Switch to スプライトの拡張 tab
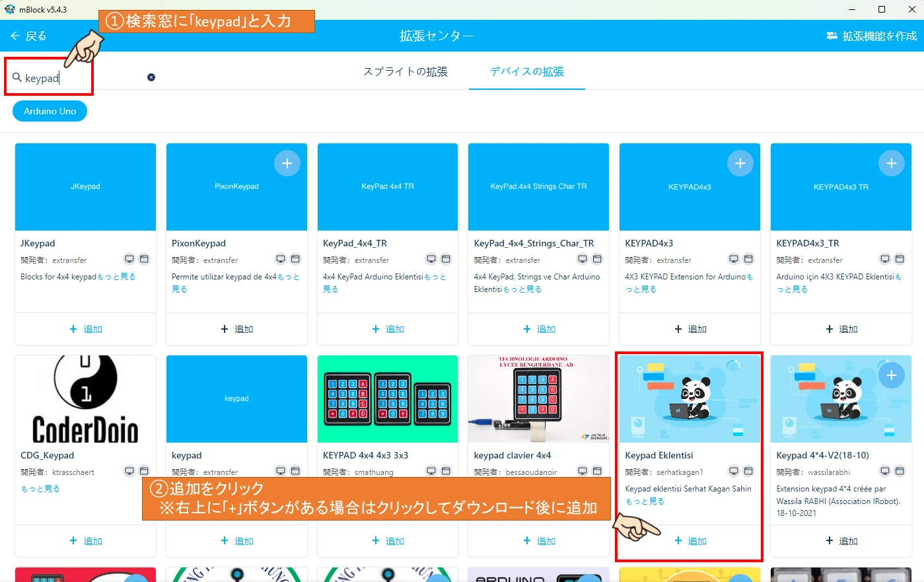This screenshot has width=924, height=582. (406, 71)
